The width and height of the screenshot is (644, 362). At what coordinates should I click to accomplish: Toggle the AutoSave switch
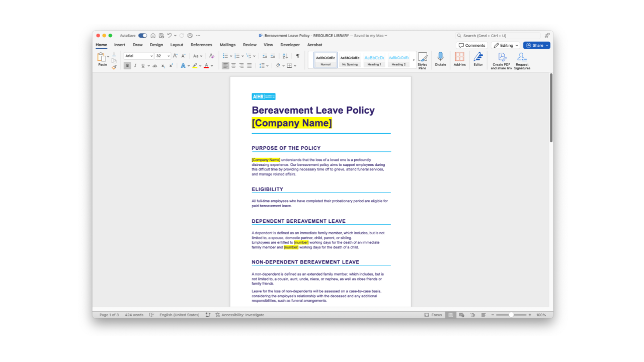tap(142, 36)
